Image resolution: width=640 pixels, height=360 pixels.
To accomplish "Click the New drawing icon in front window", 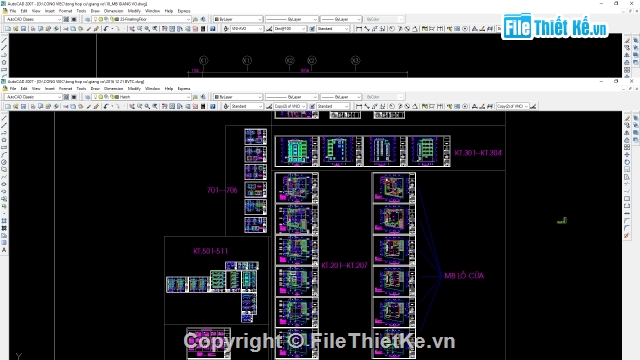I will [8, 107].
